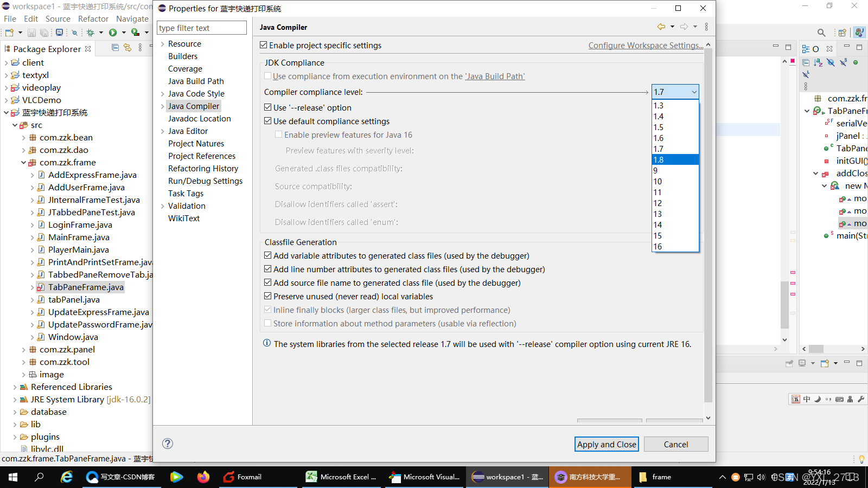This screenshot has width=868, height=488.
Task: Open the Source menu
Action: (58, 18)
